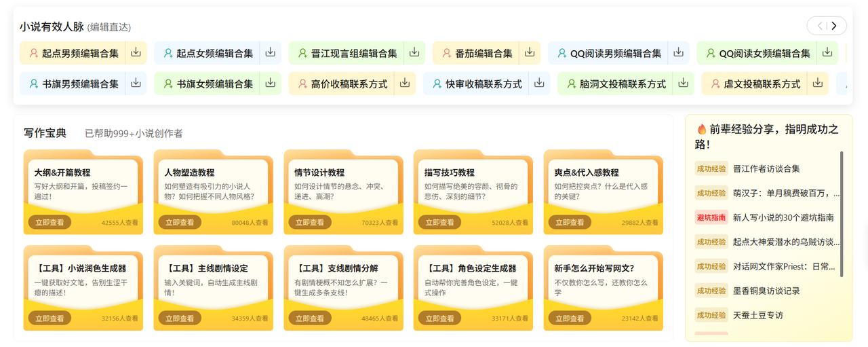Select the 高价收稿联系方式 label
The width and height of the screenshot is (868, 347).
click(x=349, y=84)
